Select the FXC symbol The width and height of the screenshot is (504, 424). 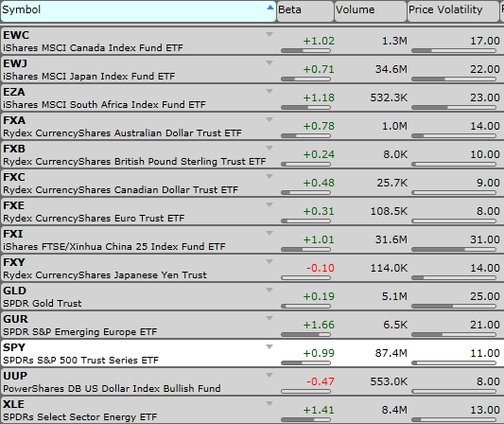coord(14,177)
